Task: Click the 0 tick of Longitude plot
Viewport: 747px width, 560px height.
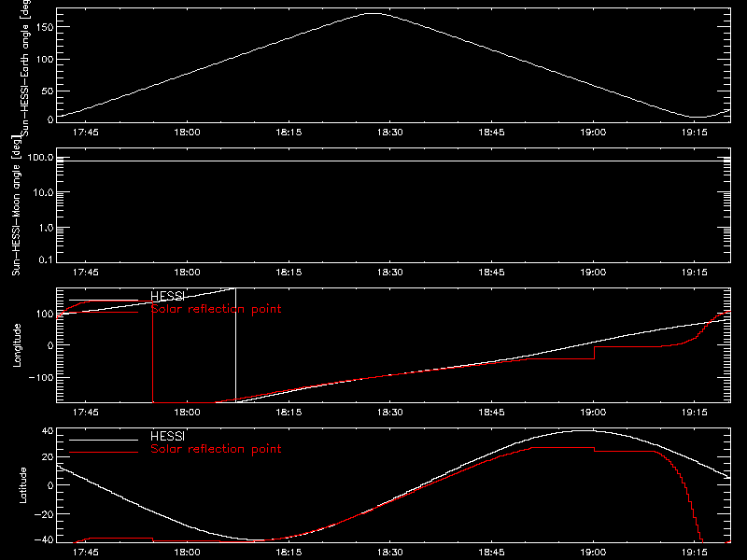Action: [50, 345]
